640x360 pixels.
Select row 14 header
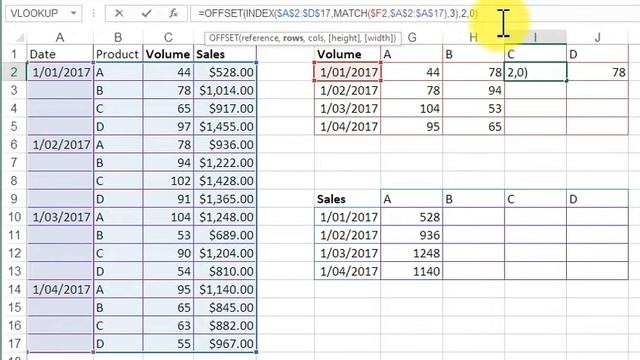(x=14, y=289)
